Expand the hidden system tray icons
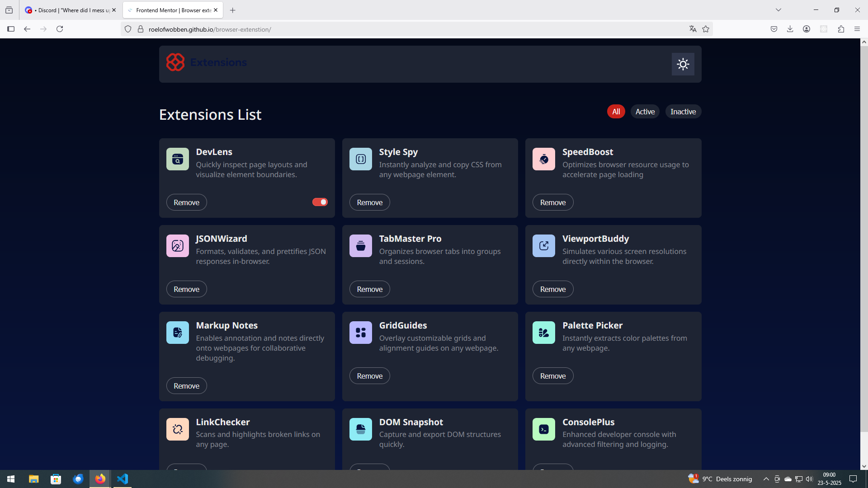Viewport: 868px width, 488px height. coord(766,479)
